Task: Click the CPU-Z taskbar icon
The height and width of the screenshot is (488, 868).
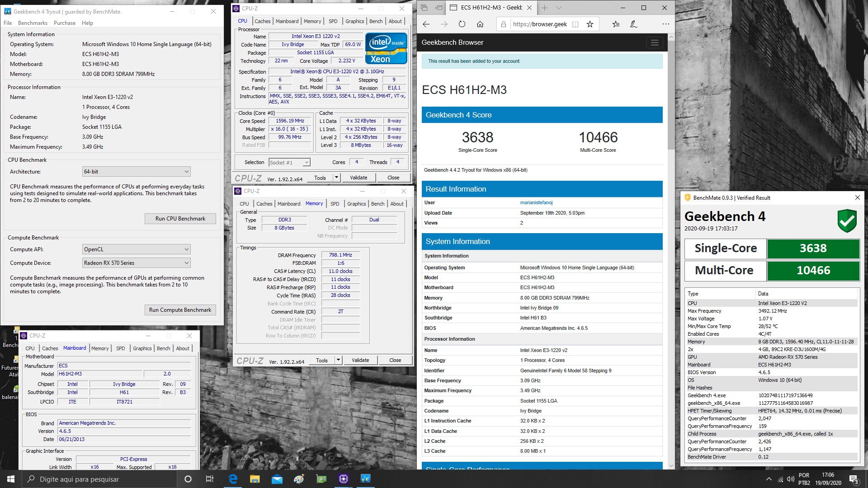Action: pyautogui.click(x=344, y=479)
